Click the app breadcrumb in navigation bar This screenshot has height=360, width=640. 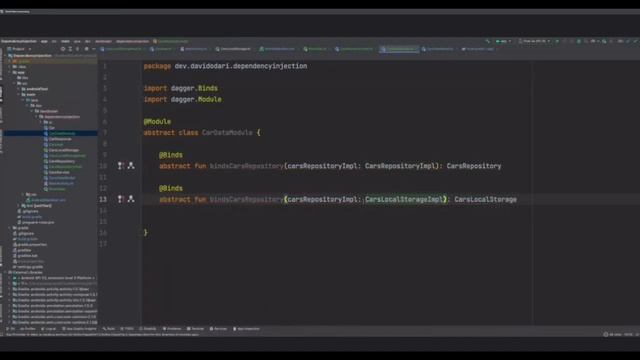point(44,41)
